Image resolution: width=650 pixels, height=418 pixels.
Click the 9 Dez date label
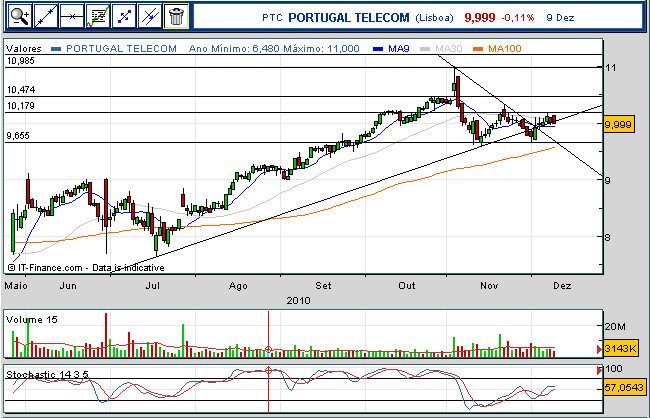pyautogui.click(x=560, y=18)
